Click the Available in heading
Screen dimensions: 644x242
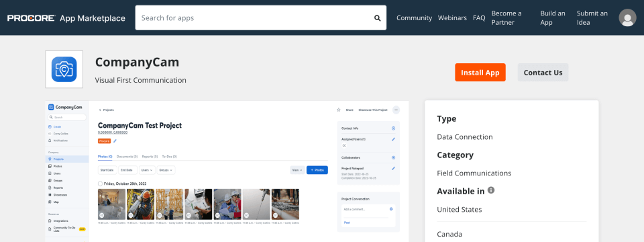click(461, 191)
